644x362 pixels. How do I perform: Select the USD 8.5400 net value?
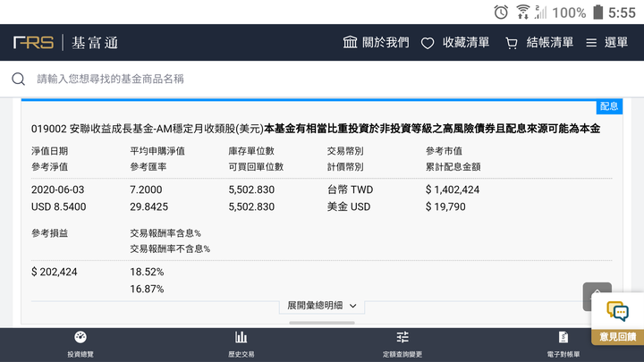pos(59,206)
